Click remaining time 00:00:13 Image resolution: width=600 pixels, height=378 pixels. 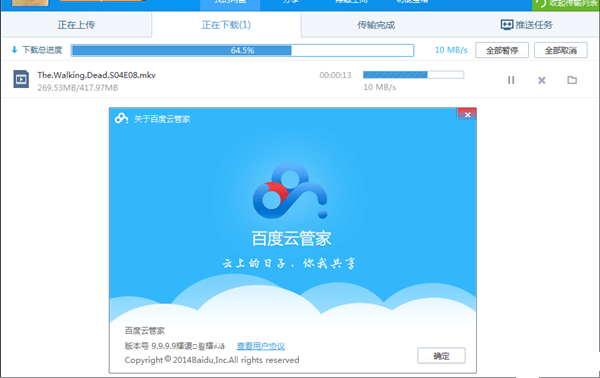(335, 75)
